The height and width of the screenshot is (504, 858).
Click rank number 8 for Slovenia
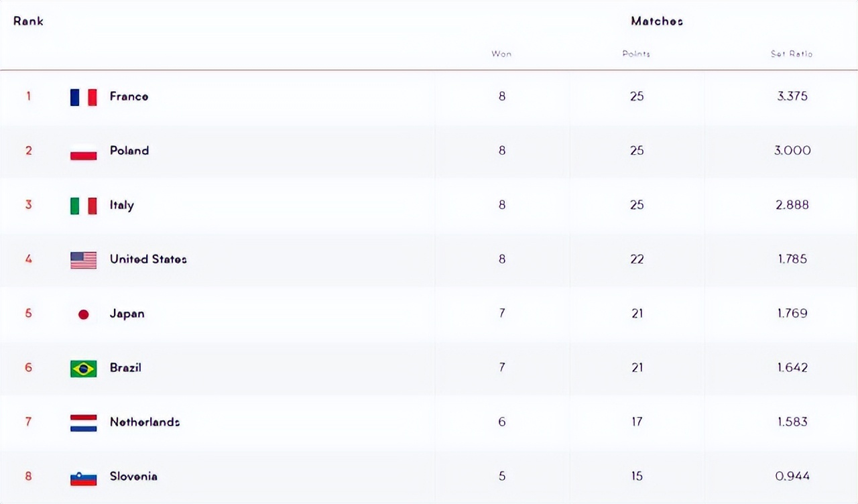(x=28, y=477)
